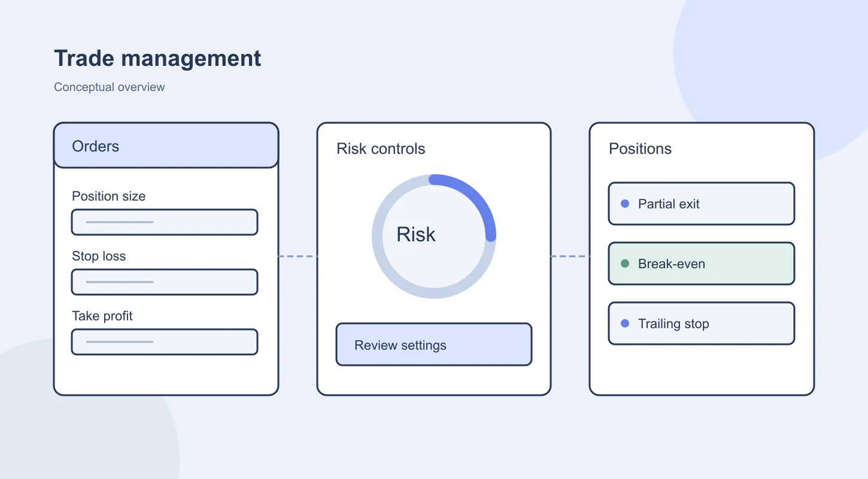Select the Orders panel header
This screenshot has height=479, width=868.
click(166, 145)
